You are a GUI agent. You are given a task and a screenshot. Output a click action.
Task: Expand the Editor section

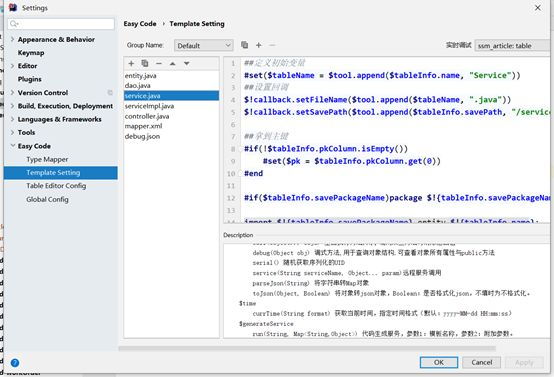[12, 66]
